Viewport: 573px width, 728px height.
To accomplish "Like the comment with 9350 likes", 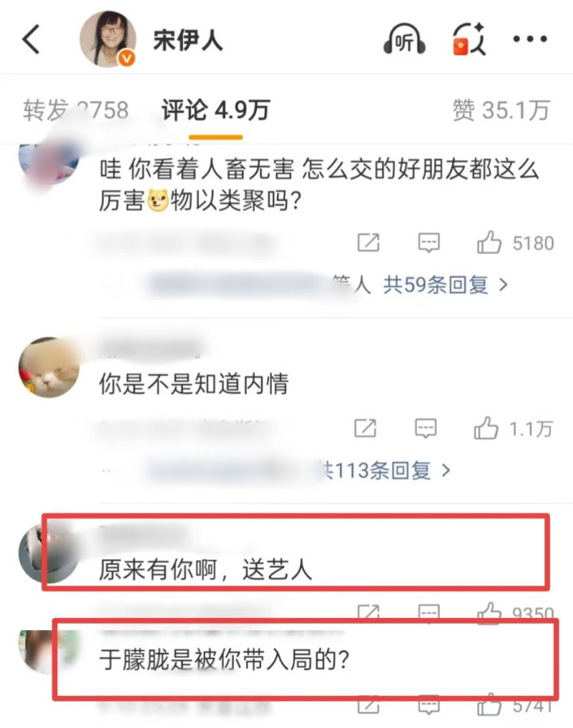I will coord(489,612).
